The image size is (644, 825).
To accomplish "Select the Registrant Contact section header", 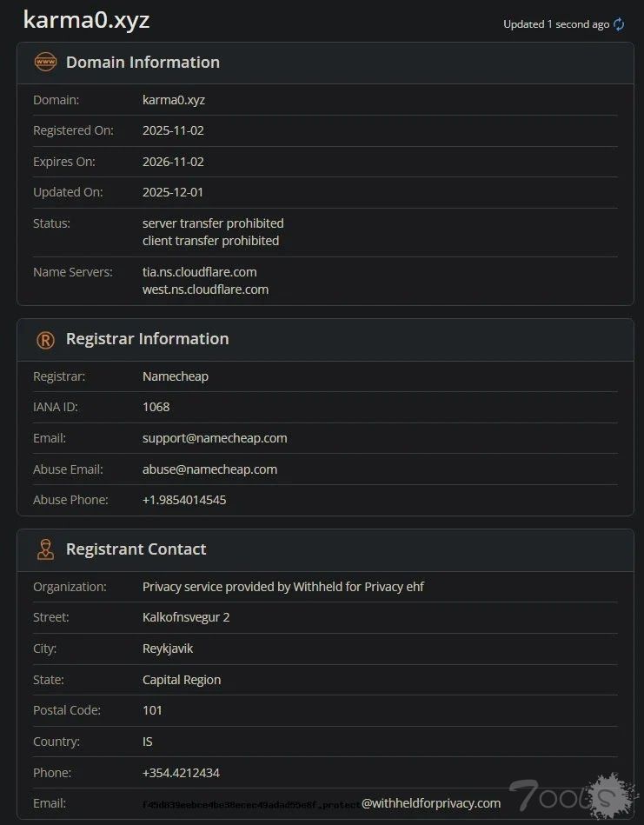I will pos(136,549).
